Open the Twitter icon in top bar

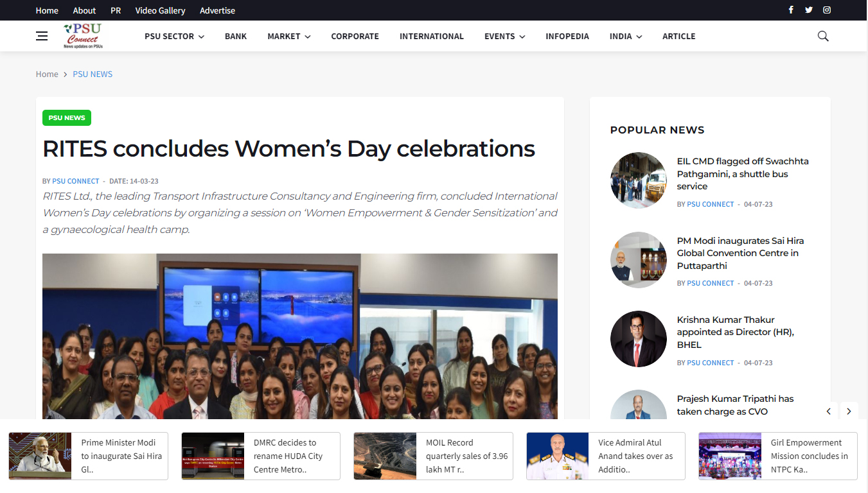tap(809, 10)
